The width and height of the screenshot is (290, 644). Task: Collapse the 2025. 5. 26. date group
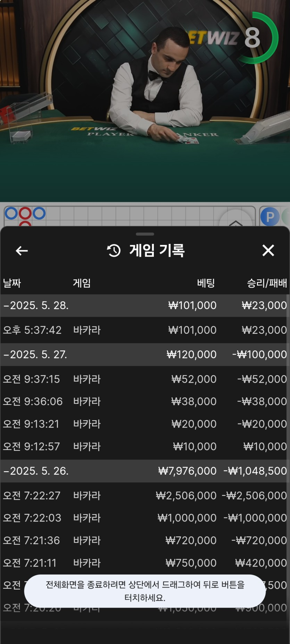145,471
